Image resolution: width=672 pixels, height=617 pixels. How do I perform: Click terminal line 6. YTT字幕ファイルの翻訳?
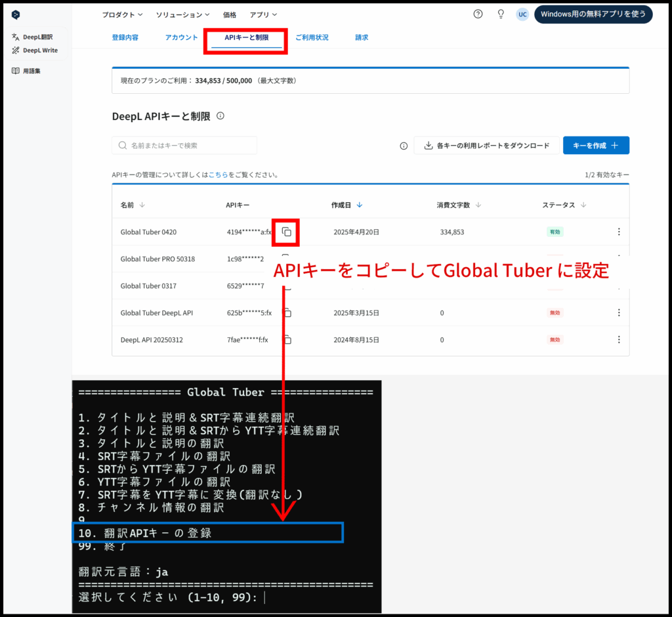pyautogui.click(x=154, y=482)
